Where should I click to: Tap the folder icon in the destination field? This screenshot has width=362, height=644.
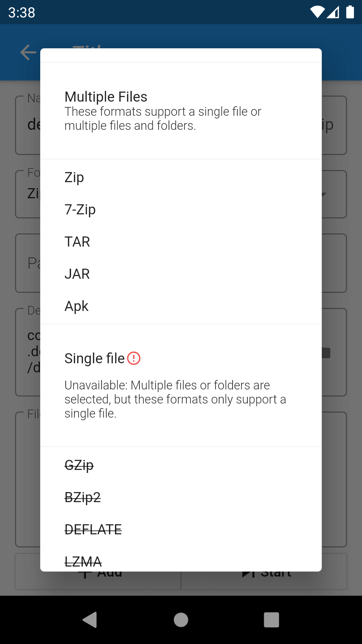click(326, 353)
